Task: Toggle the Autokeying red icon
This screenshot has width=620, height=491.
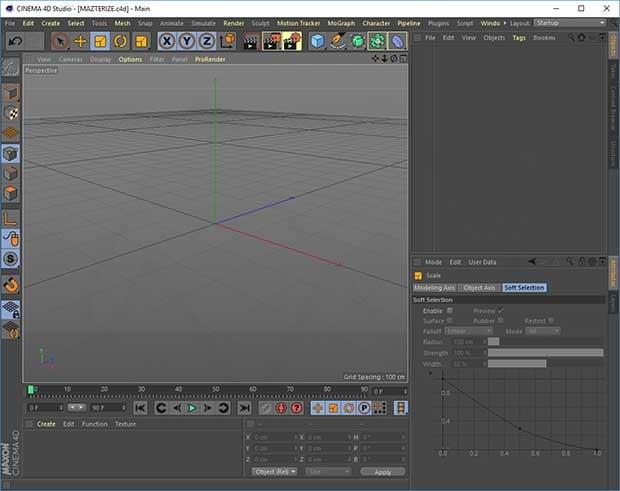Action: click(x=281, y=408)
